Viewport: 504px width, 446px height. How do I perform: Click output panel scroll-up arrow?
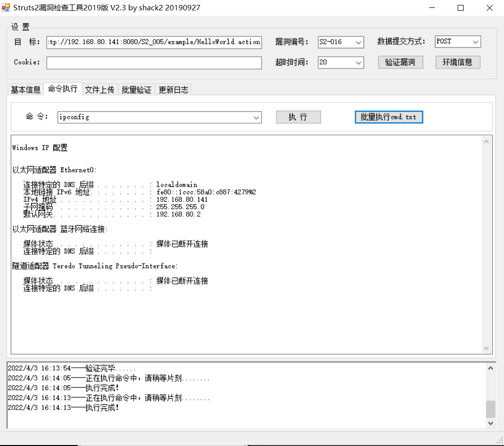coord(486,142)
